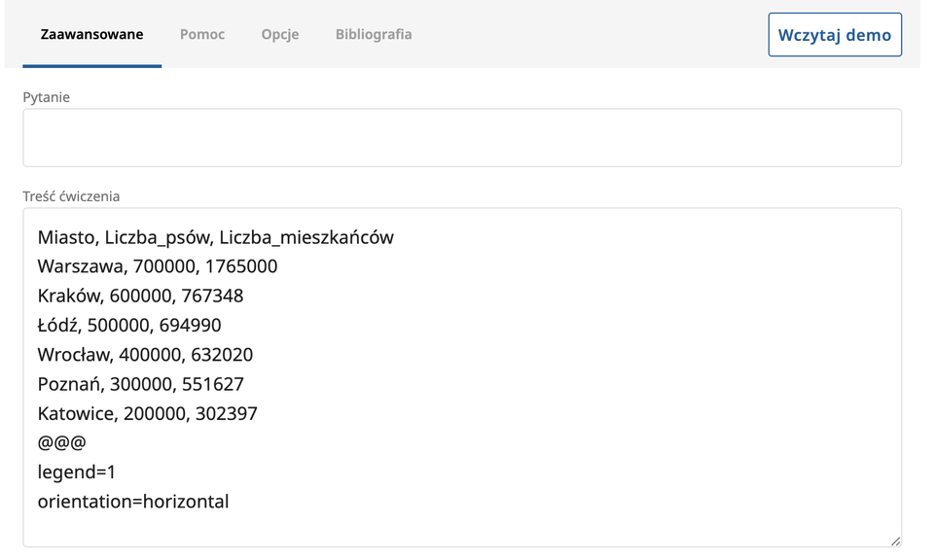Click the Treść ćwiczenia label

tap(71, 195)
